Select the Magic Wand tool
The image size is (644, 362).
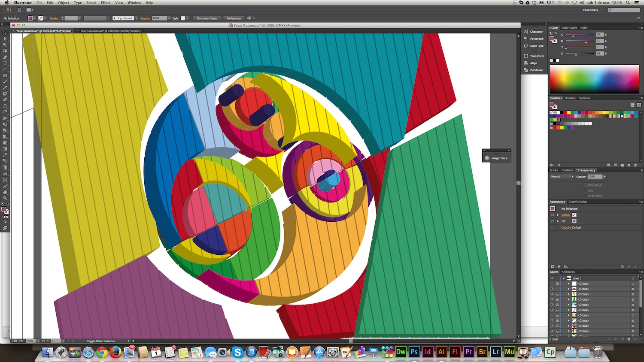[5, 45]
